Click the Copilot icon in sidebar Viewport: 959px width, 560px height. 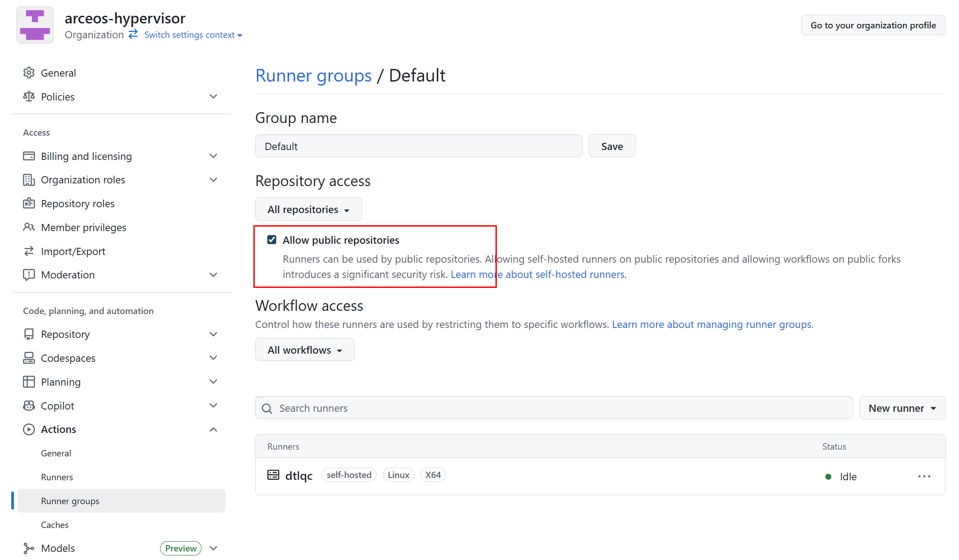[29, 405]
